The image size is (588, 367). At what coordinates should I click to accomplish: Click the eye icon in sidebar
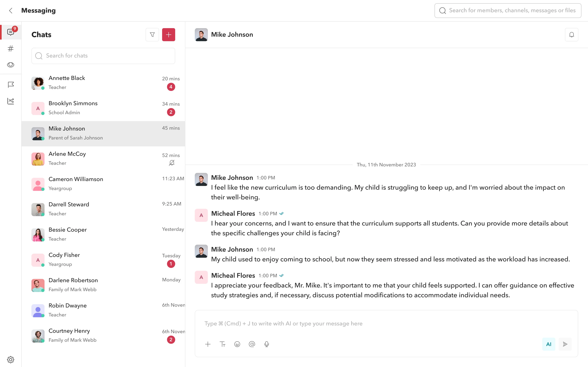[x=10, y=65]
